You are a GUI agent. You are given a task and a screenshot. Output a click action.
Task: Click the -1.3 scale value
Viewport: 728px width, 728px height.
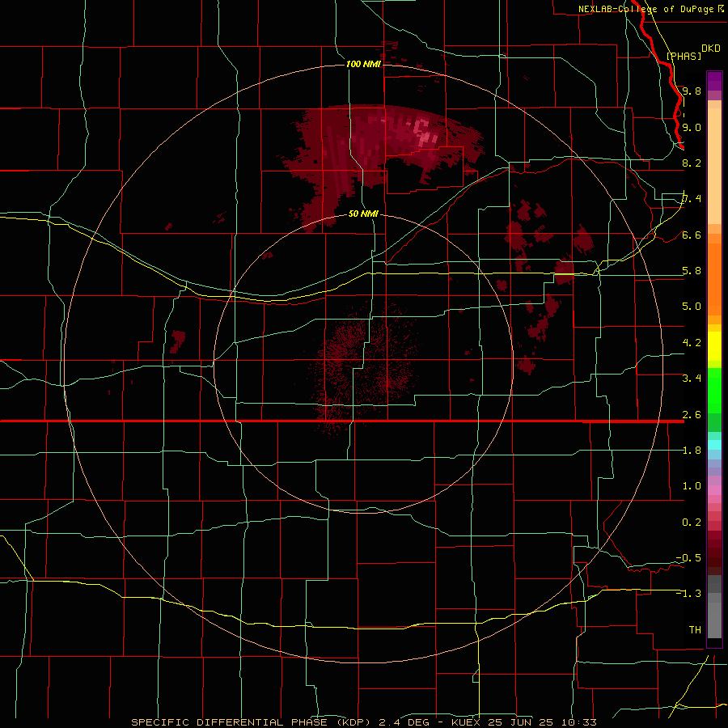pos(688,594)
